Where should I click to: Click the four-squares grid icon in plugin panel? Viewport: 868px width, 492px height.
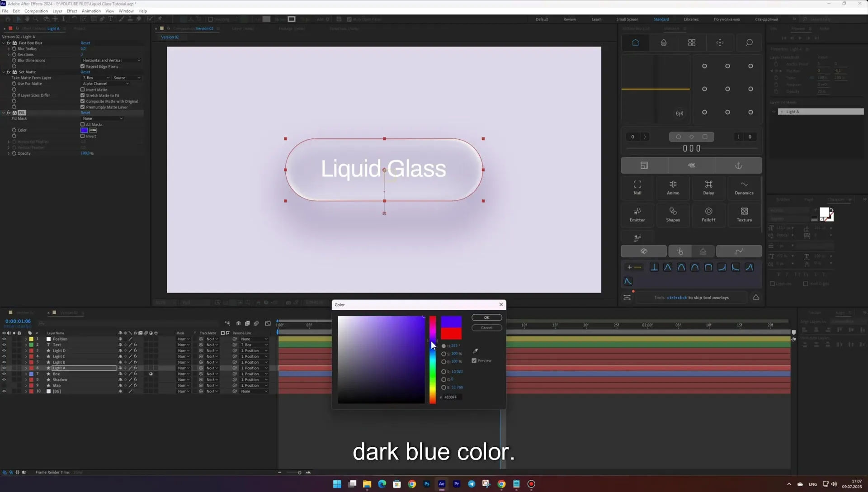[692, 43]
